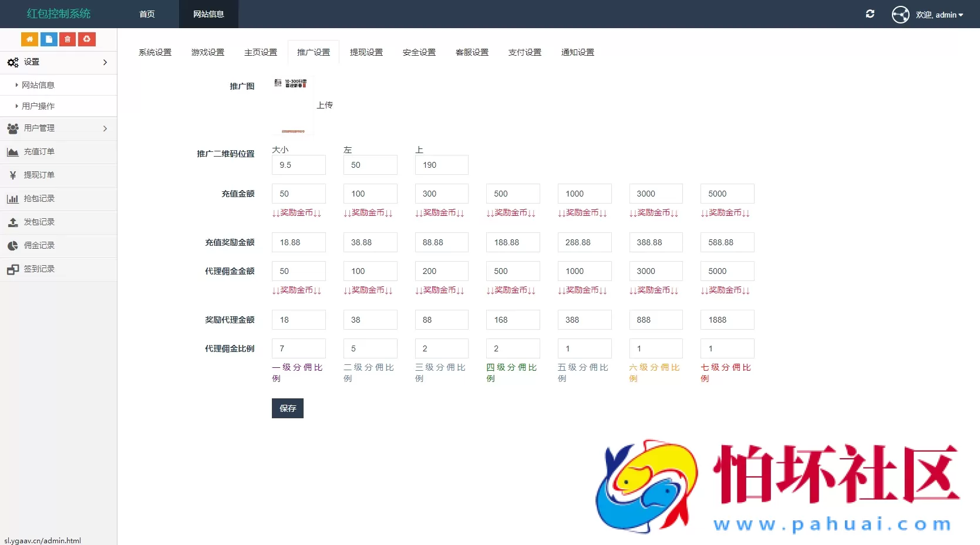Click the blue document icon in sidebar toolbar

[x=48, y=39]
